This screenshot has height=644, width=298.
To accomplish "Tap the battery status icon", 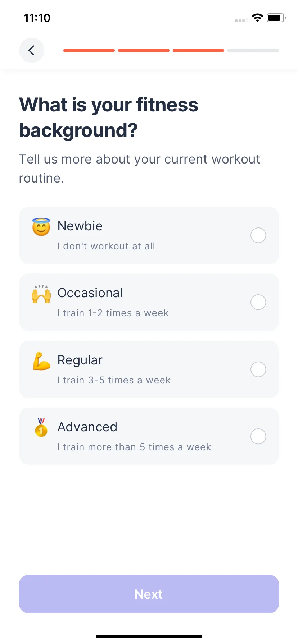I will 276,18.
